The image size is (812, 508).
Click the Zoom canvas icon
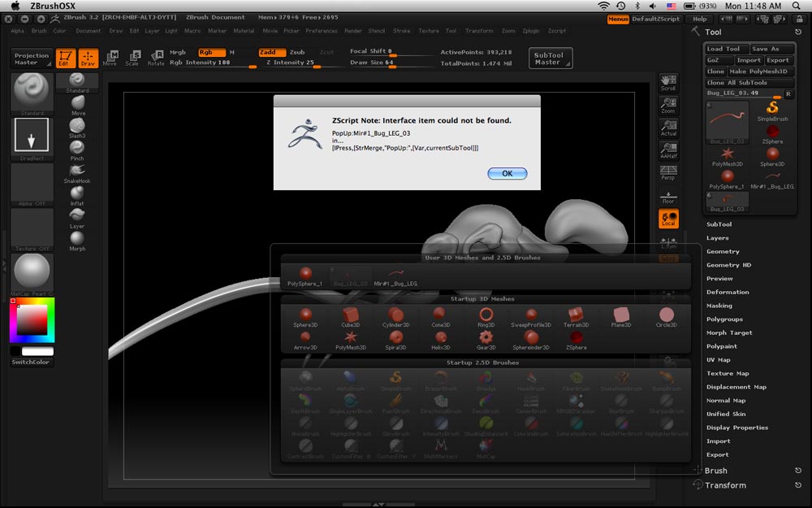pos(668,106)
